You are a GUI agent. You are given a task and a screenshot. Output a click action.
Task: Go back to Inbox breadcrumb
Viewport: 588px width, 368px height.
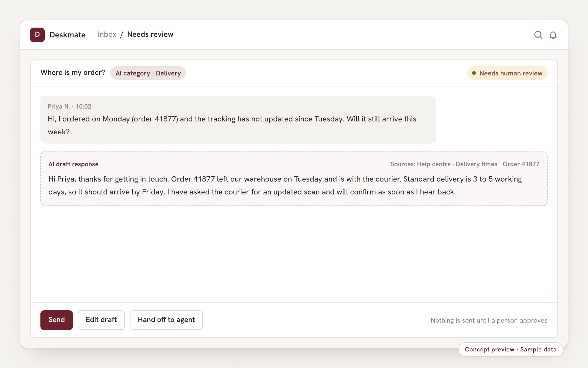coord(107,34)
